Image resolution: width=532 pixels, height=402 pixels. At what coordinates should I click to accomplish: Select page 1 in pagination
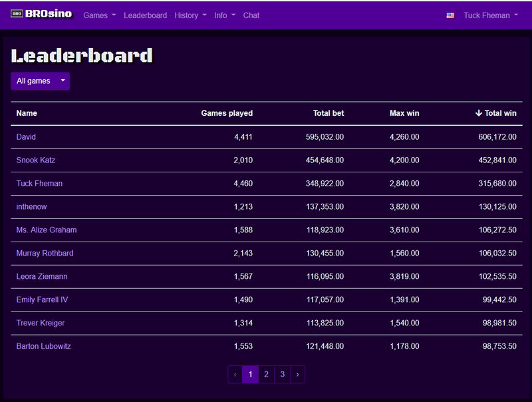[x=251, y=375]
